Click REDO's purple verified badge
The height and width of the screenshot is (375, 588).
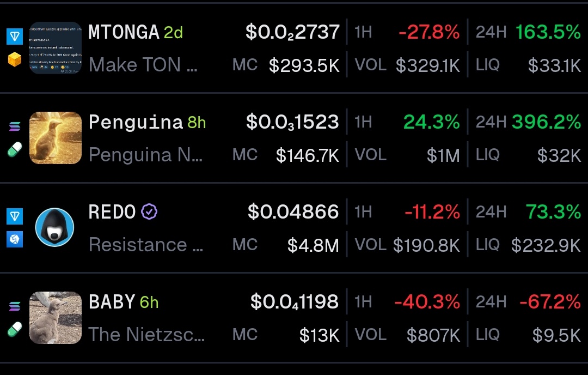(149, 211)
